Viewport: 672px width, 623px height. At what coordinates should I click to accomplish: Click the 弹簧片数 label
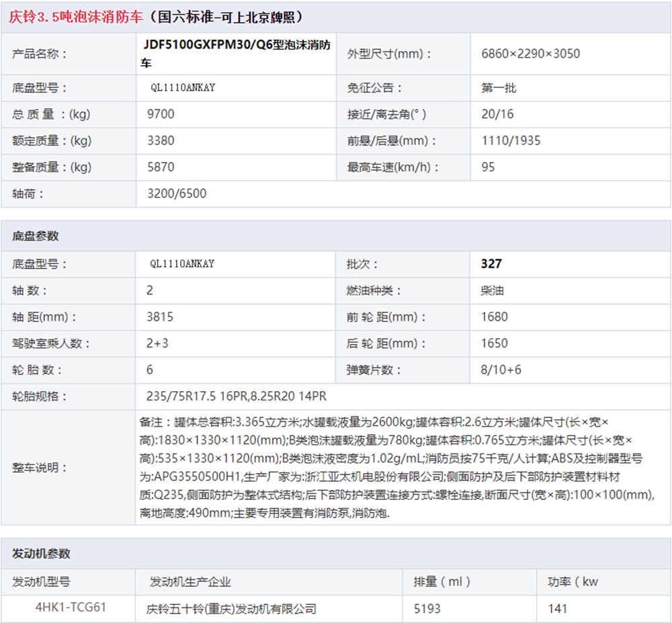tap(374, 370)
